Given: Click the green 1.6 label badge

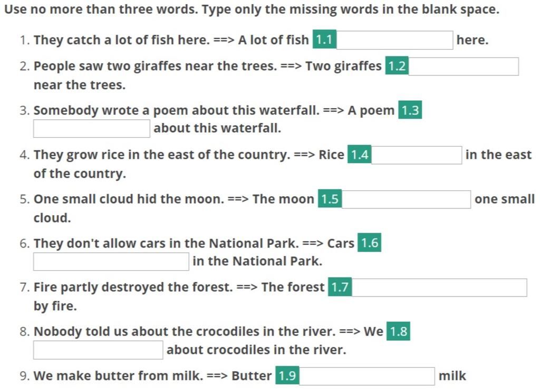Looking at the screenshot, I should point(370,243).
